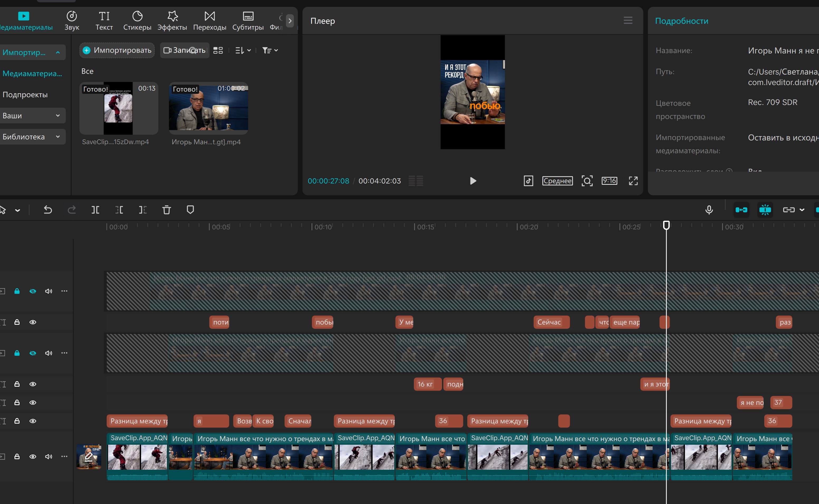Click the Импортировать button

click(x=117, y=50)
